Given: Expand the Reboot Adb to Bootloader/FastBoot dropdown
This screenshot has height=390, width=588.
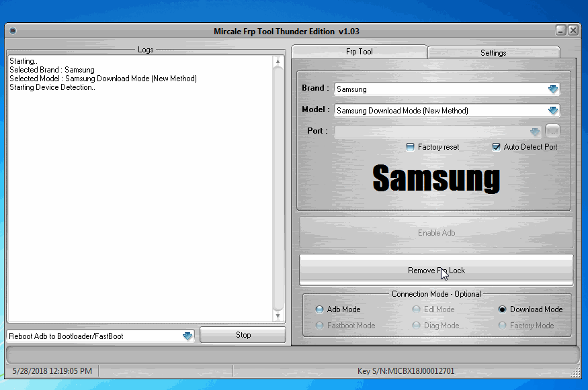Looking at the screenshot, I should coord(187,336).
